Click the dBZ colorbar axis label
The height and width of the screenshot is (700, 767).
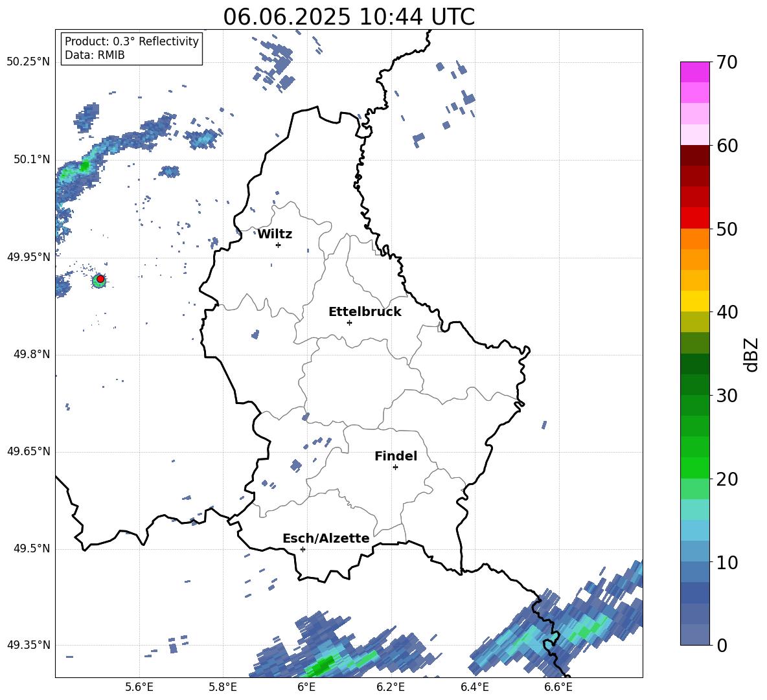751,354
